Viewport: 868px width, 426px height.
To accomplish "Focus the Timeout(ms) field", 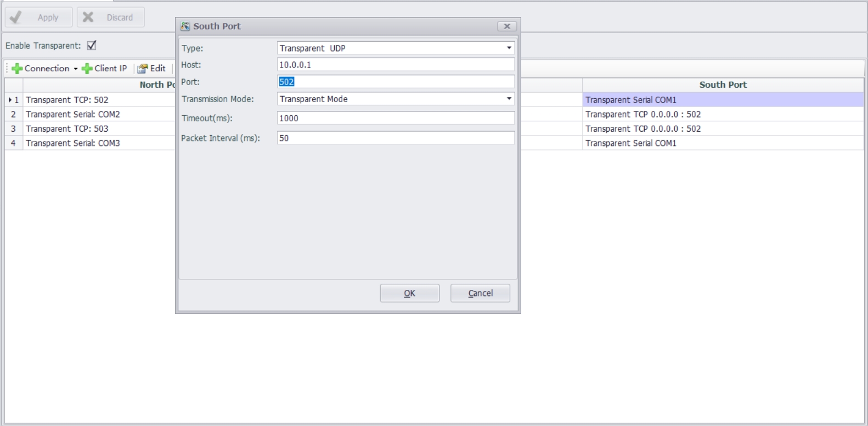I will [x=395, y=118].
